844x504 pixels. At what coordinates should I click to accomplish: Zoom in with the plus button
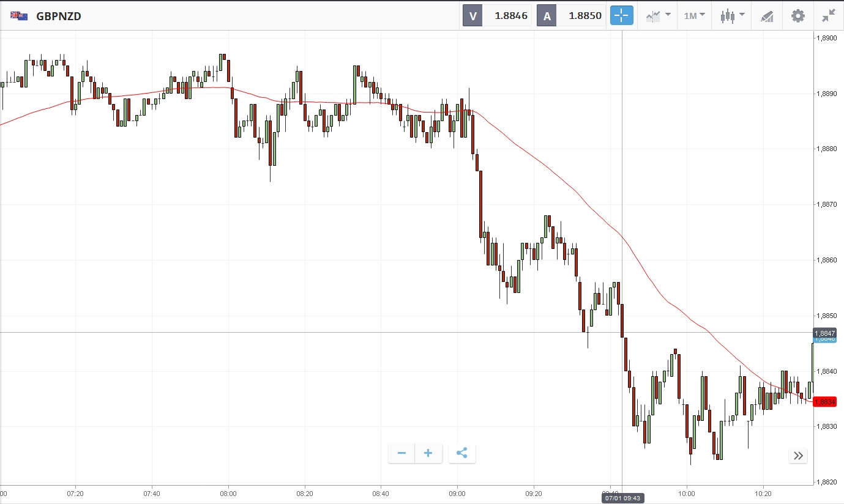click(x=428, y=453)
